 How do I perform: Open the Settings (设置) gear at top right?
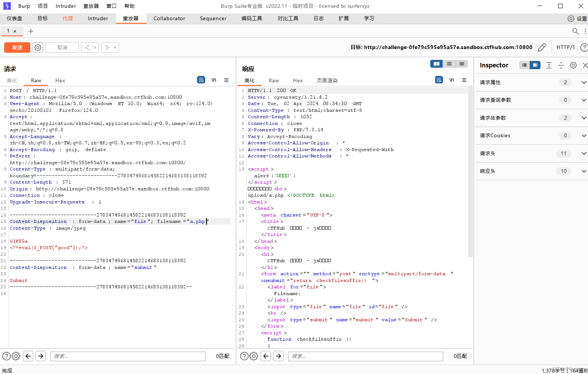(577, 18)
